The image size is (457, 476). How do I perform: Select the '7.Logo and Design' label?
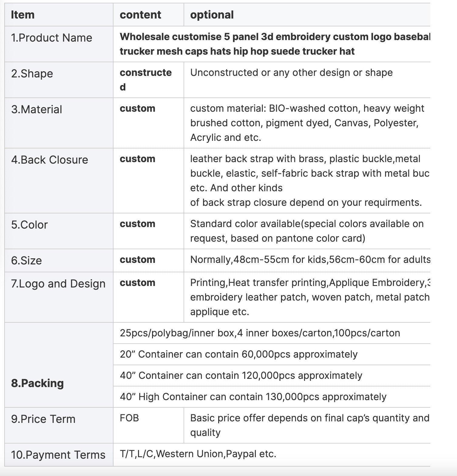point(58,284)
